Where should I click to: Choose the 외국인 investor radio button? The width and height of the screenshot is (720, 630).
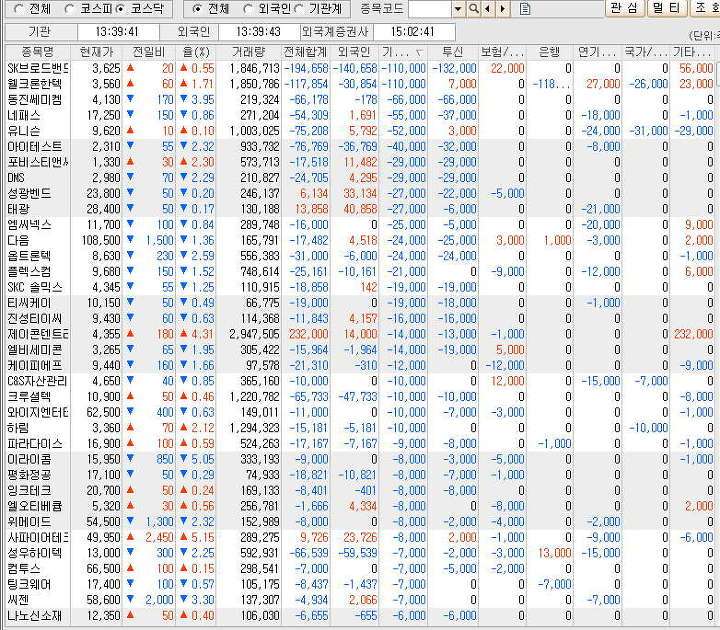tap(248, 9)
